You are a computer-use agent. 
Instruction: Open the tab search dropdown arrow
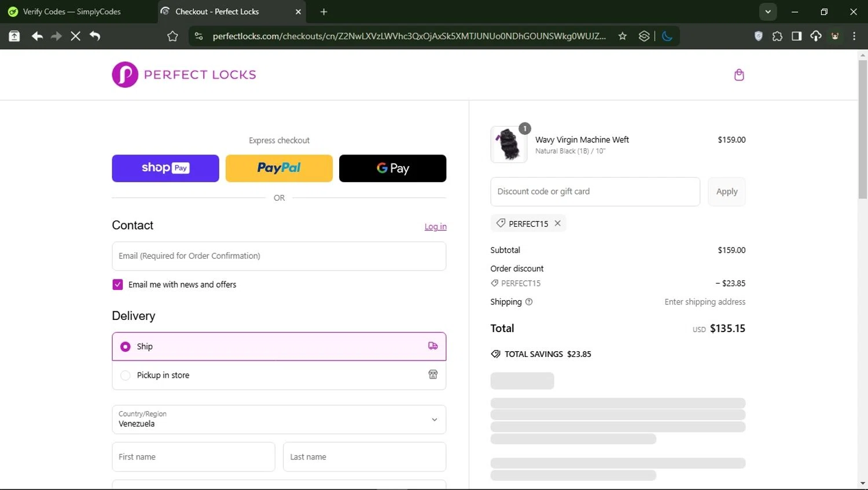[x=768, y=12]
